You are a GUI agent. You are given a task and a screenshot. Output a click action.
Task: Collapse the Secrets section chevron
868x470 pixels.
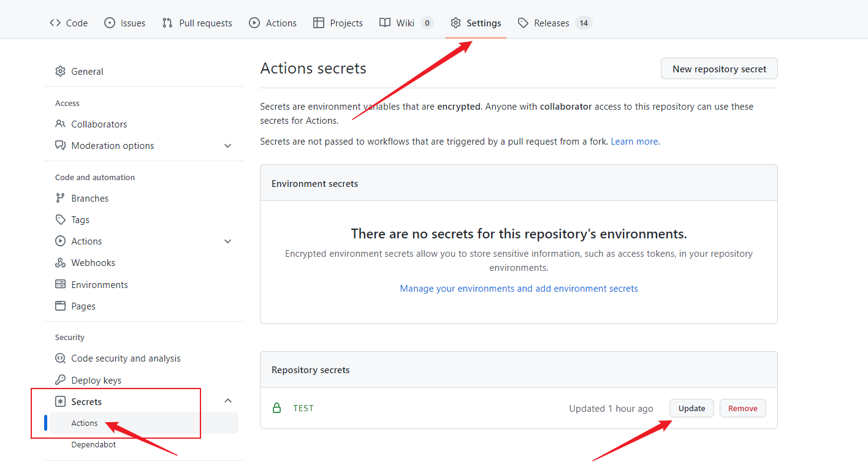click(x=228, y=401)
